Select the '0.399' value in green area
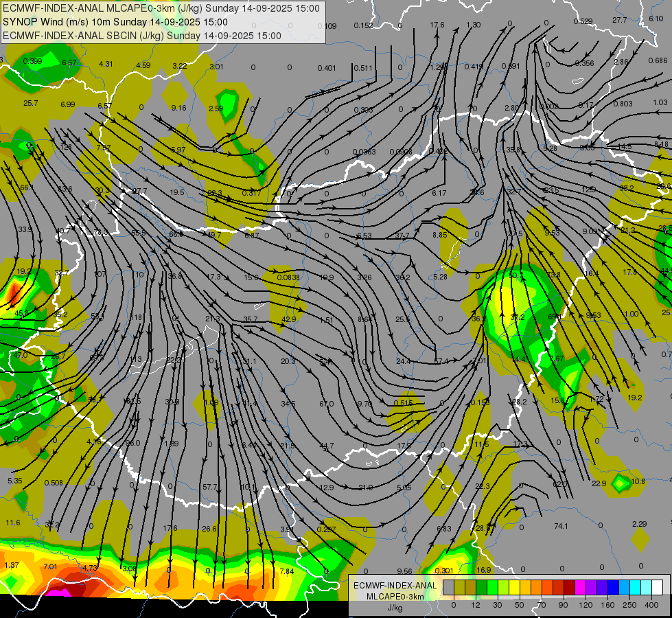Image resolution: width=672 pixels, height=618 pixels. click(x=32, y=61)
